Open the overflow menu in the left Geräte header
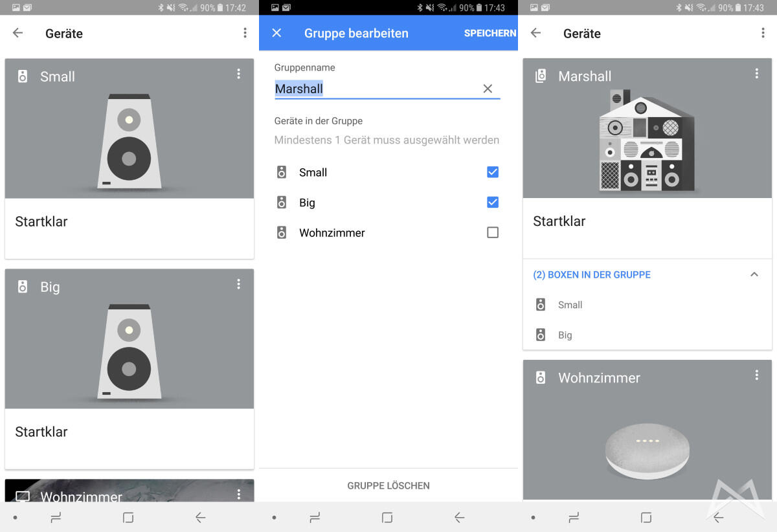Image resolution: width=777 pixels, height=532 pixels. click(x=245, y=33)
